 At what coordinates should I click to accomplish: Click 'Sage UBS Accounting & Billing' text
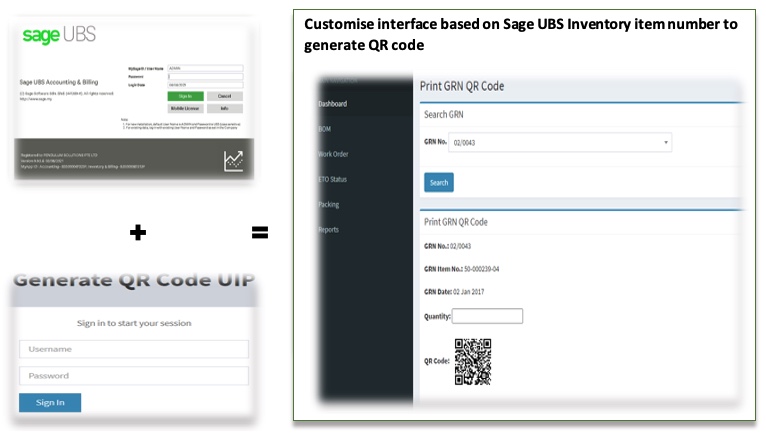[59, 82]
